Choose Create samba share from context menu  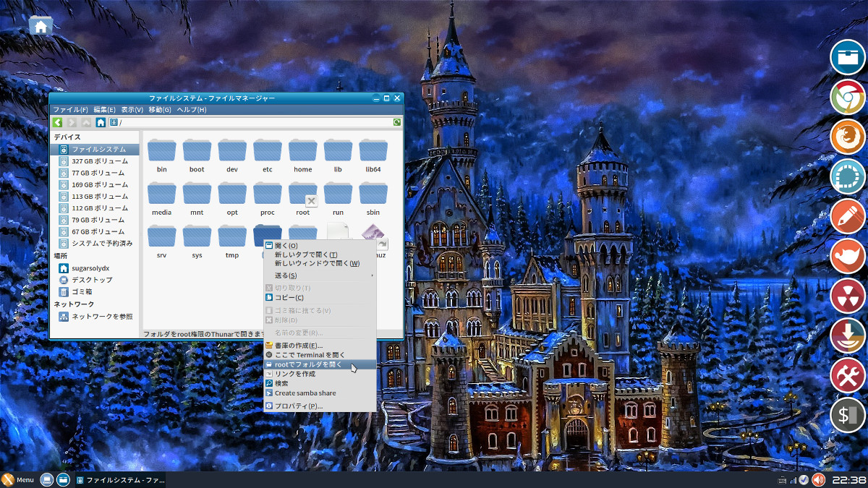(x=320, y=393)
